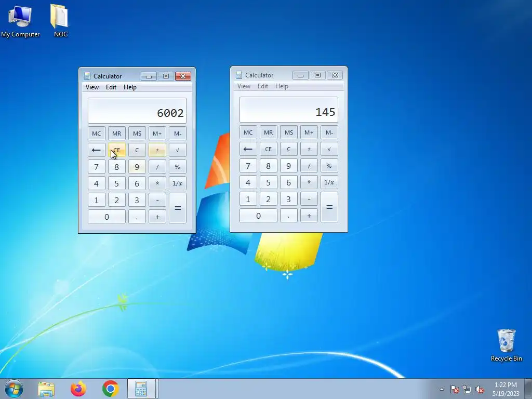The height and width of the screenshot is (399, 532).
Task: Open Edit menu in left Calculator
Action: 111,87
